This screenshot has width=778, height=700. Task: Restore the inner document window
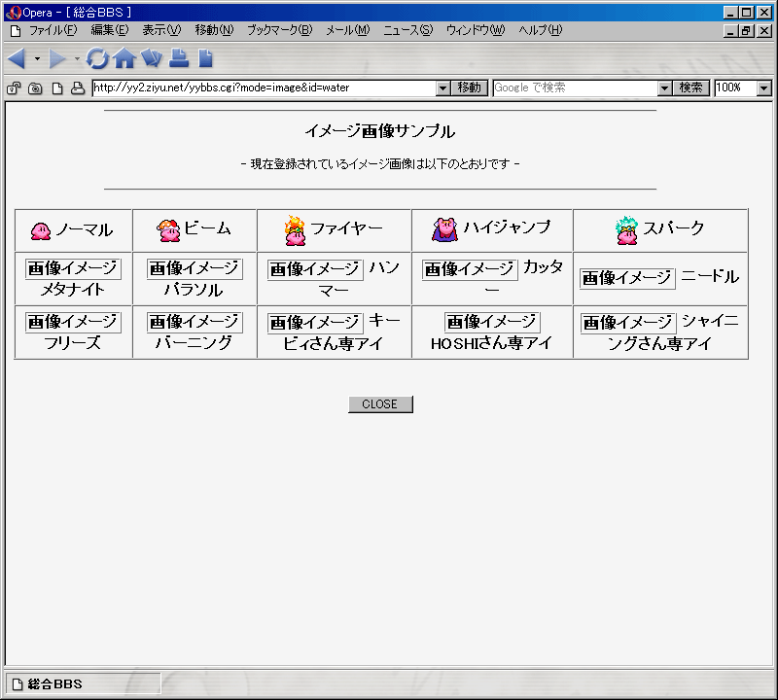click(747, 31)
